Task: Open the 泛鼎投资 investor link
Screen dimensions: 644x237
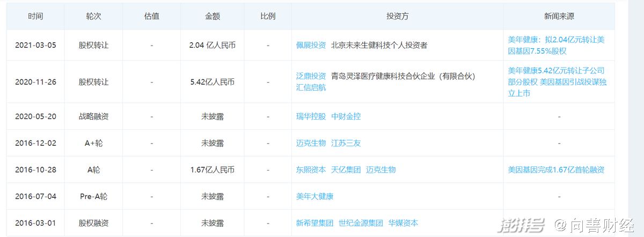Action: 311,76
